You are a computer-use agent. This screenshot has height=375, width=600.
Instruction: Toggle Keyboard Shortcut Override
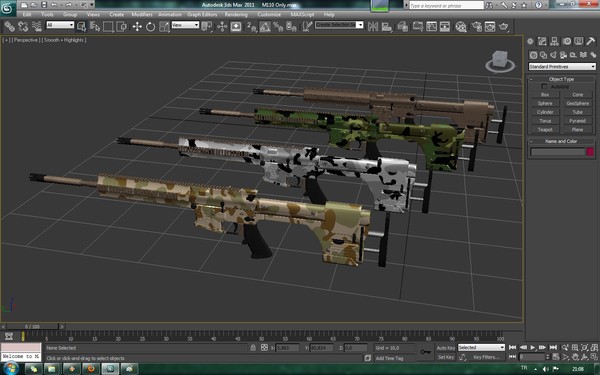pyautogui.click(x=236, y=26)
